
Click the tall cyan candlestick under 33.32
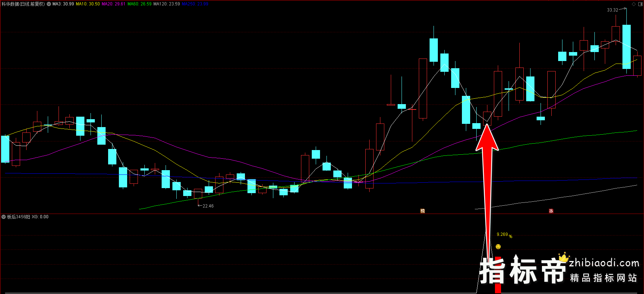point(626,47)
